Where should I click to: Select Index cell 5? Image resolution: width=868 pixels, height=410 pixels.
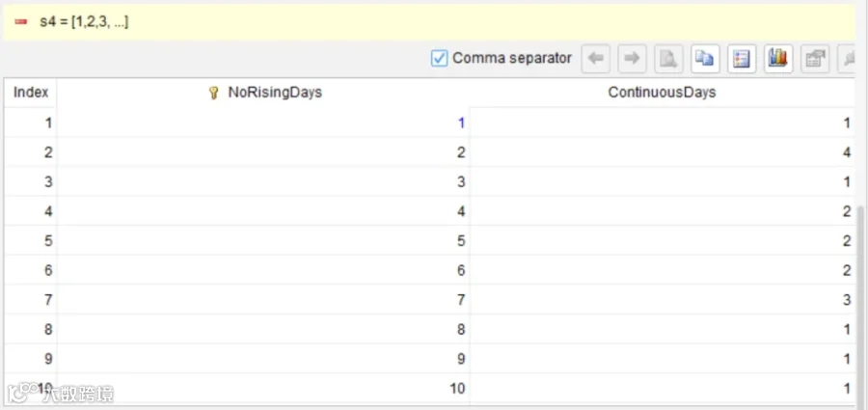pyautogui.click(x=31, y=240)
